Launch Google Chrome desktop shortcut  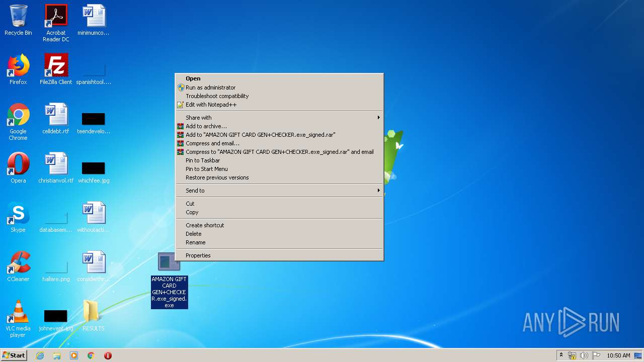click(x=18, y=122)
